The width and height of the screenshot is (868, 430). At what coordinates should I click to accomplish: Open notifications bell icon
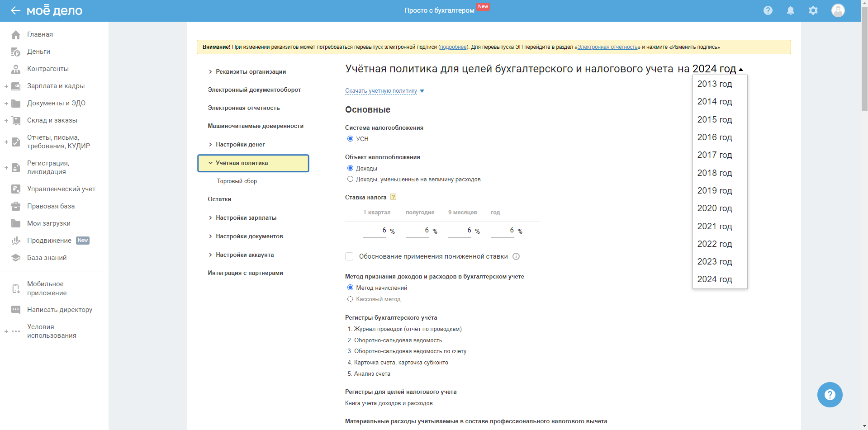[x=791, y=10]
